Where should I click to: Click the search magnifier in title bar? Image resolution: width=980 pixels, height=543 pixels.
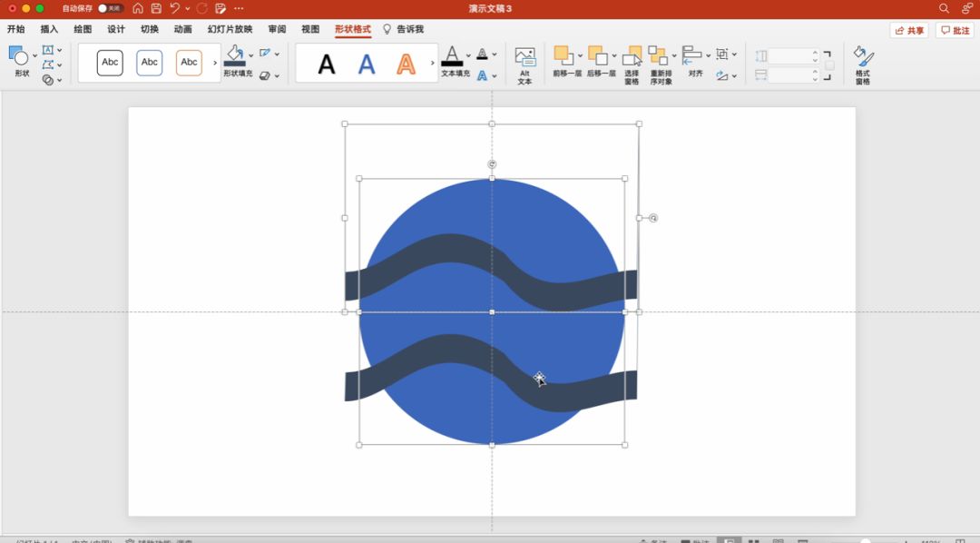944,8
